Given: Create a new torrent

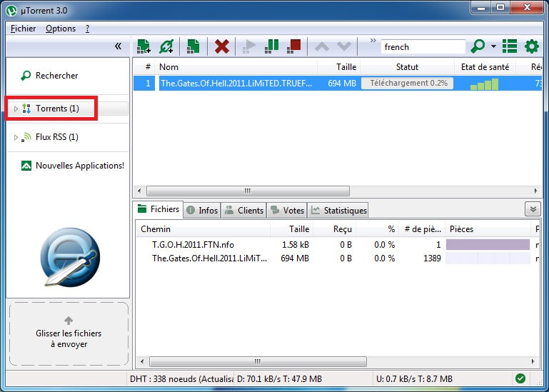Looking at the screenshot, I should (193, 46).
